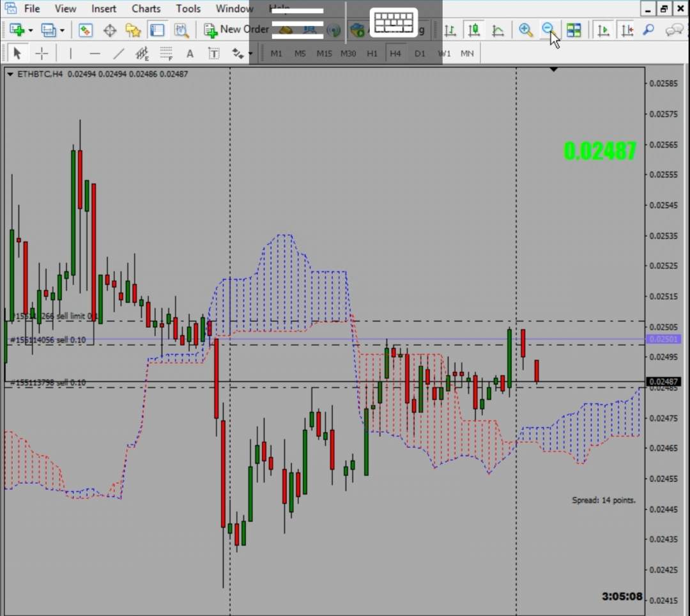This screenshot has height=616, width=690.
Task: Toggle the Chart Shift icon
Action: tap(627, 30)
